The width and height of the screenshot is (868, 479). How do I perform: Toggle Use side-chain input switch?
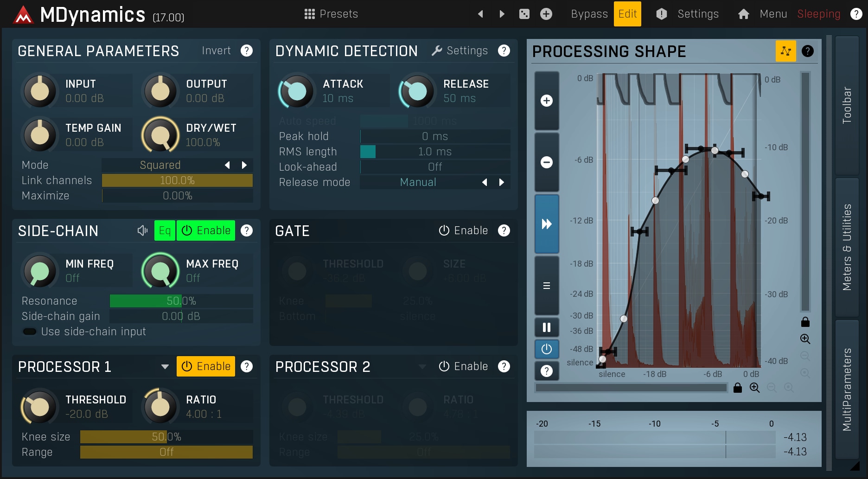click(x=30, y=332)
